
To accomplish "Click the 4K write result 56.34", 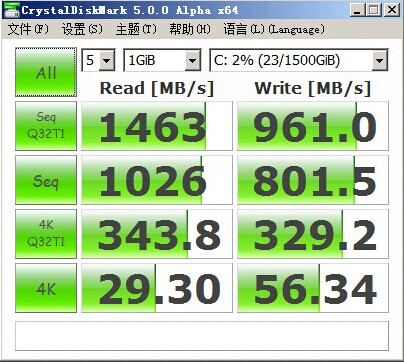I will coord(313,288).
